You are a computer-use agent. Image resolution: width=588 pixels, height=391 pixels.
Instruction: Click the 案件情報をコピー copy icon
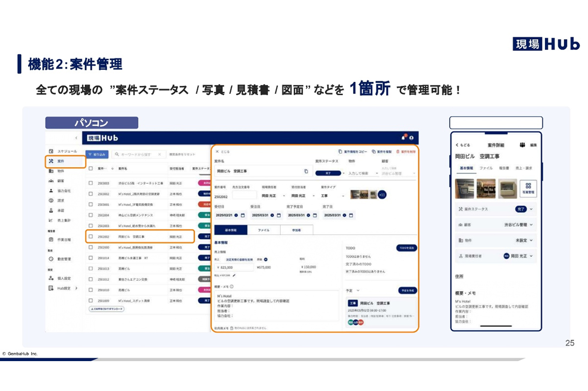pyautogui.click(x=340, y=151)
